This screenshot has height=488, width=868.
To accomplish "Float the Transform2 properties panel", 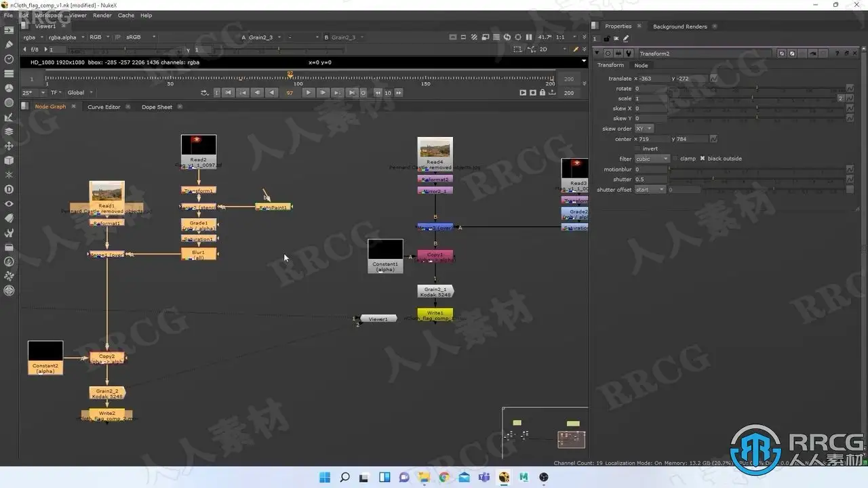I will 846,54.
